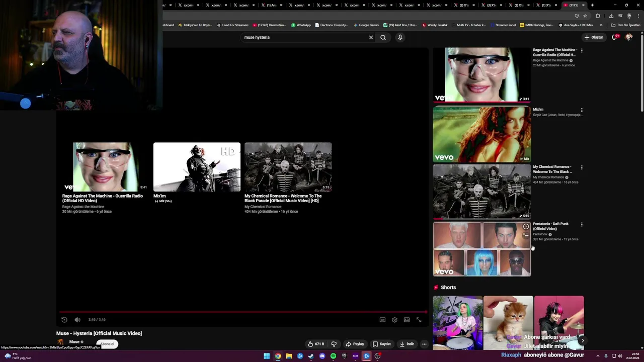Open Steam from the taskbar

[311, 356]
